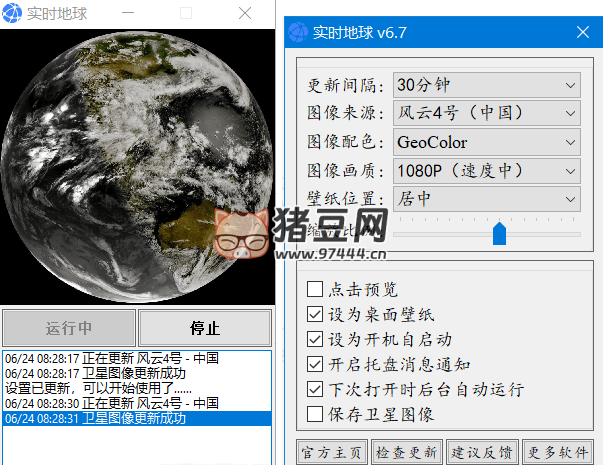Click the blue zoom ratio slider handle
Viewport: 603px width, 465px height.
tap(499, 234)
